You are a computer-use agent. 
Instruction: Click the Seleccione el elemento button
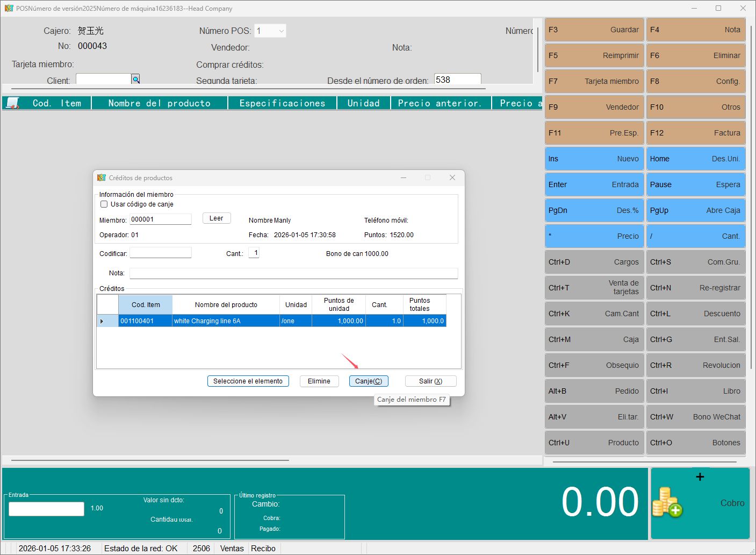click(x=248, y=381)
